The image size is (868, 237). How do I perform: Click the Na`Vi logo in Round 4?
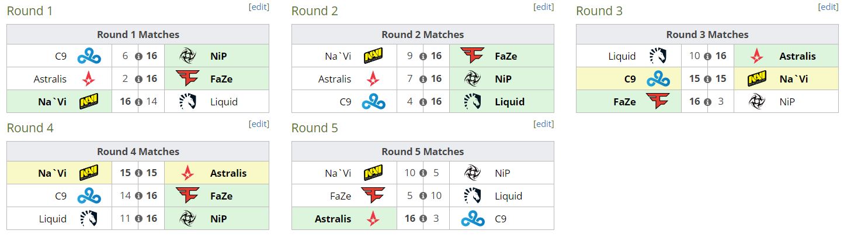pyautogui.click(x=89, y=173)
